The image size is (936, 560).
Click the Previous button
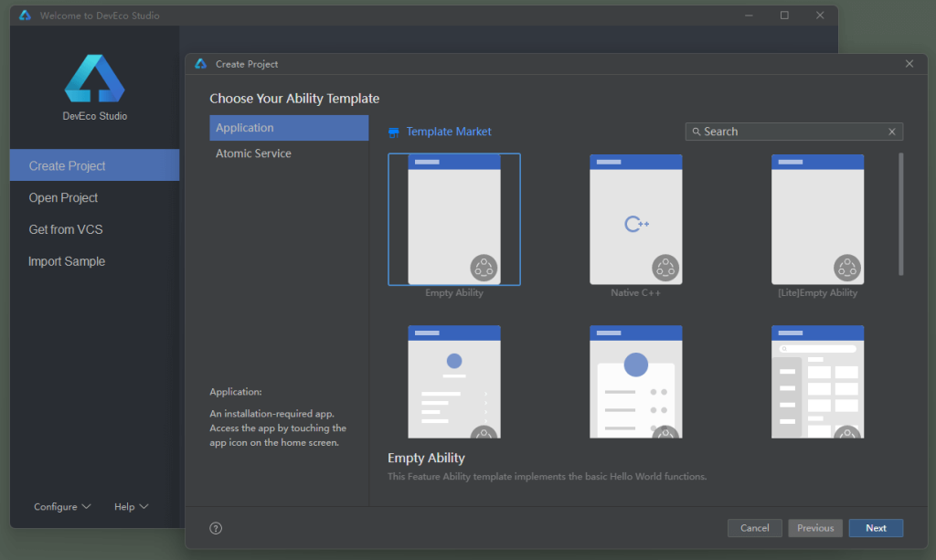point(814,528)
